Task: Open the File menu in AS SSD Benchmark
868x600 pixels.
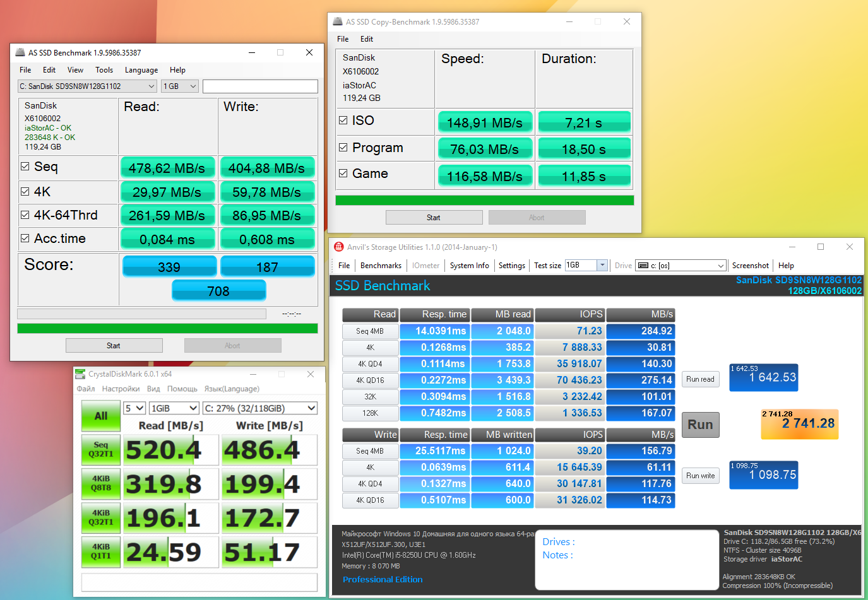Action: 25,70
